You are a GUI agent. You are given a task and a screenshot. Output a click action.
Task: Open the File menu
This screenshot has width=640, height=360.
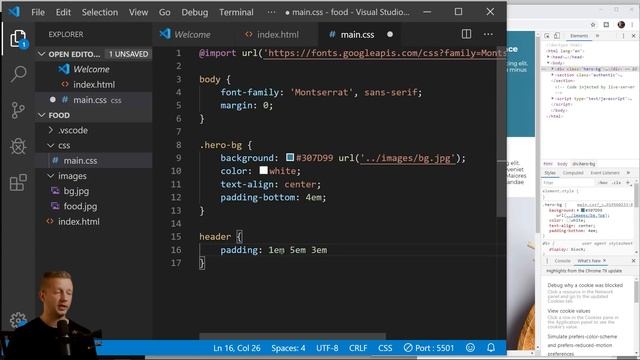pos(38,12)
